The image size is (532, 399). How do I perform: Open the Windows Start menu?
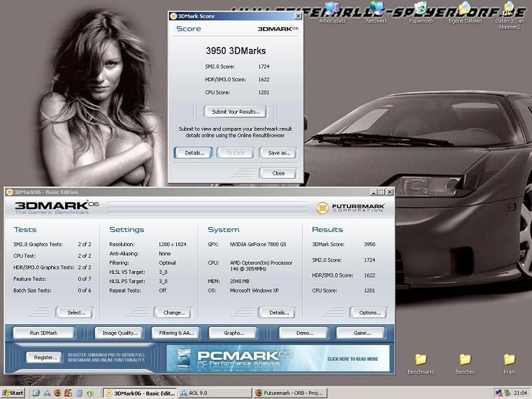pyautogui.click(x=13, y=393)
